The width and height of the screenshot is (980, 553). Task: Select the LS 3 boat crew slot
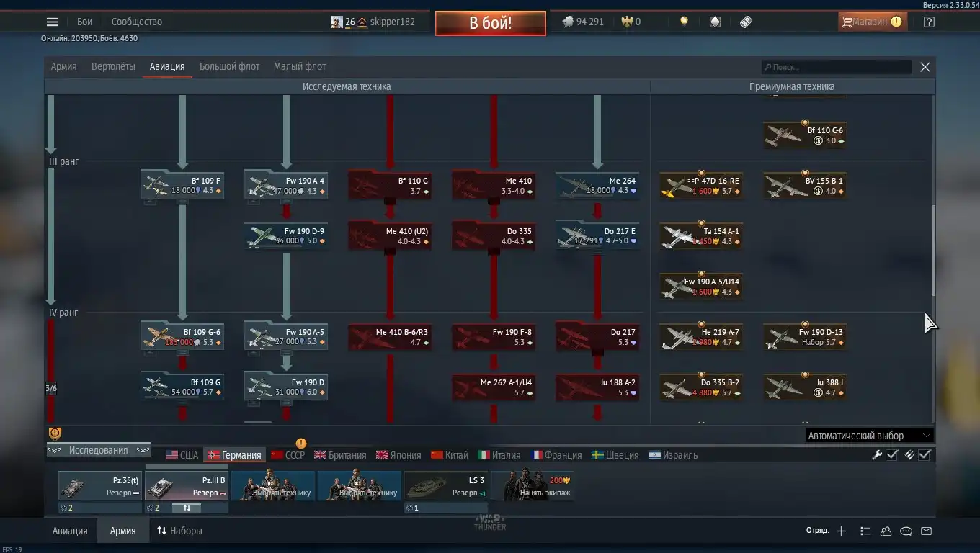click(x=446, y=485)
